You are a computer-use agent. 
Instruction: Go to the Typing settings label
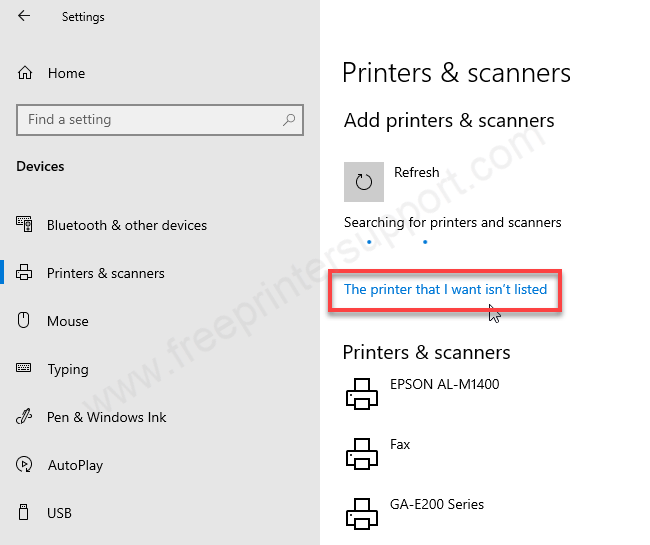[x=68, y=369]
